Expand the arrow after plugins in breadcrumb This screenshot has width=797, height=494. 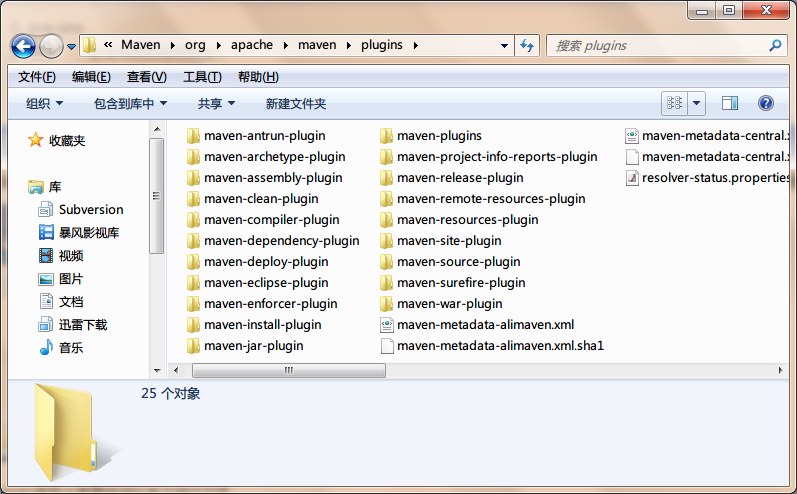click(416, 46)
